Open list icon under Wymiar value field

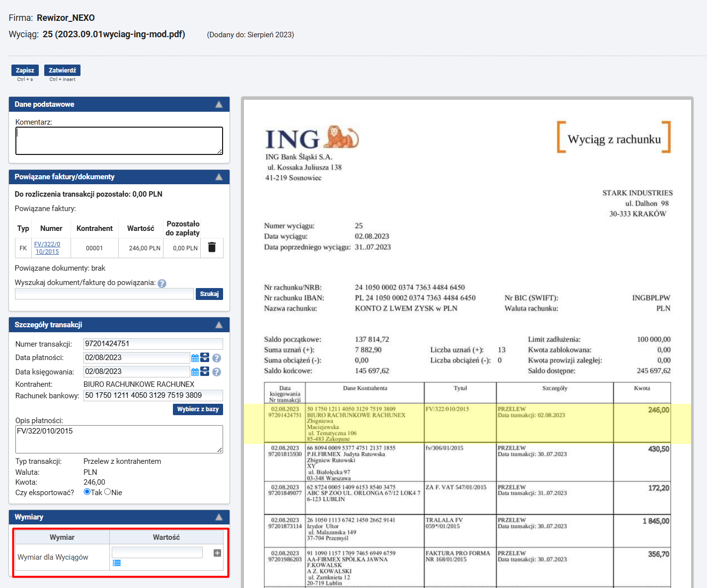117,563
